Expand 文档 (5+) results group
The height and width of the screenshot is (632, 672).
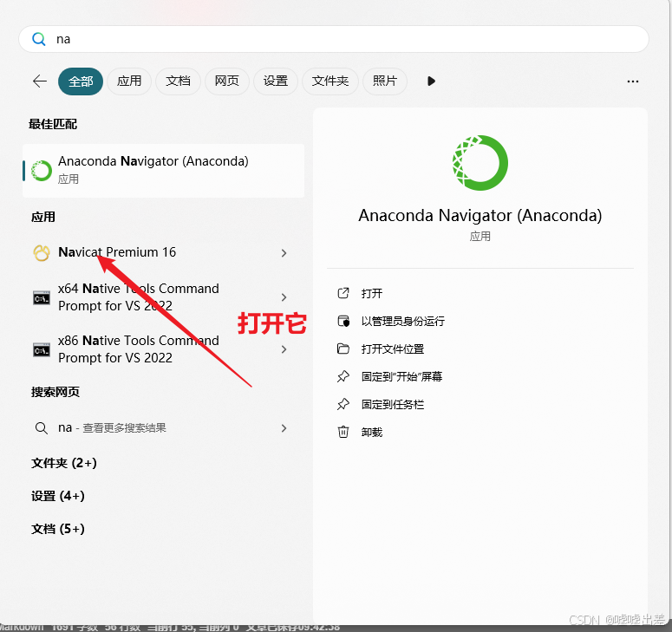pos(58,529)
